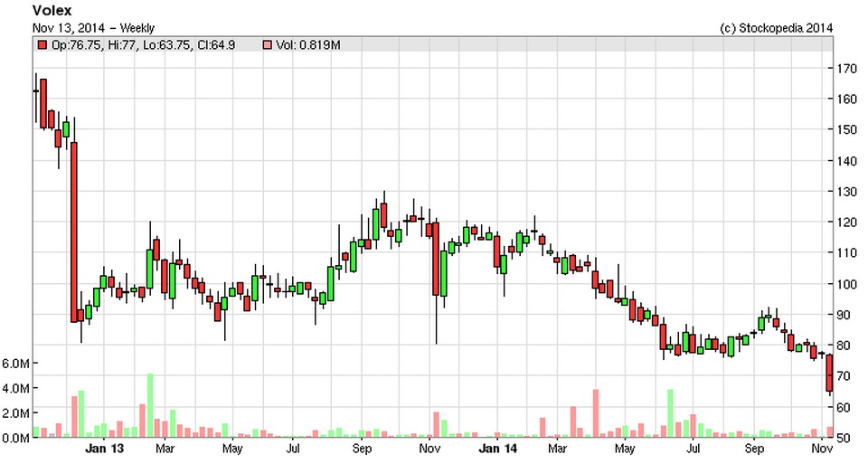Click the 160 price axis label
Image resolution: width=868 pixels, height=464 pixels.
847,99
